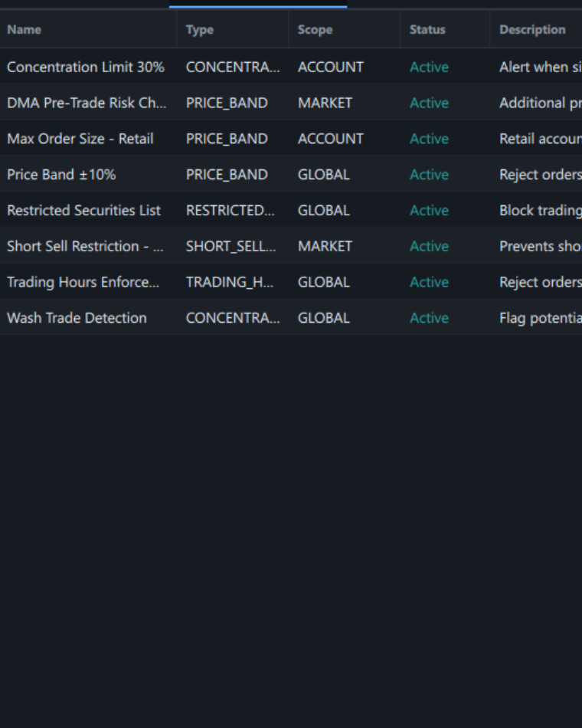
Task: Click 'Flag potentia' description cell
Action: pos(540,317)
